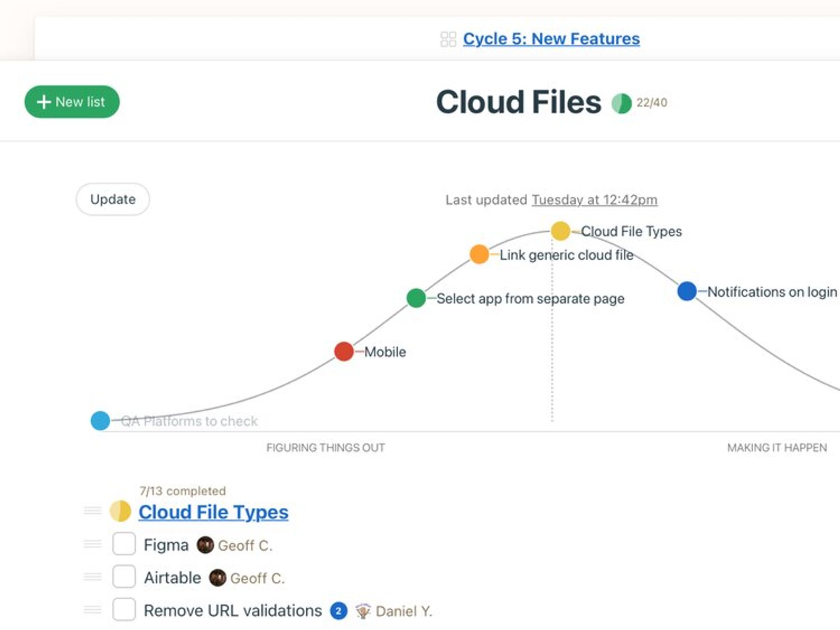
Task: Open the Cloud File Types list heading link
Action: (x=213, y=512)
